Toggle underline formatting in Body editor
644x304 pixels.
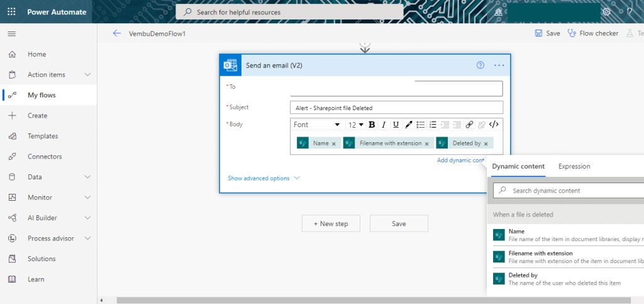(x=396, y=125)
